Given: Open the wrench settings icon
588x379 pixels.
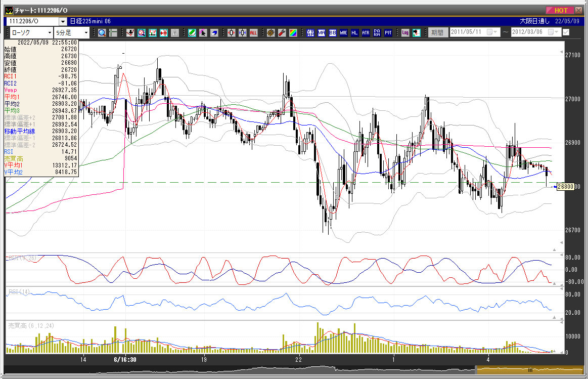Looking at the screenshot, I should (282, 33).
